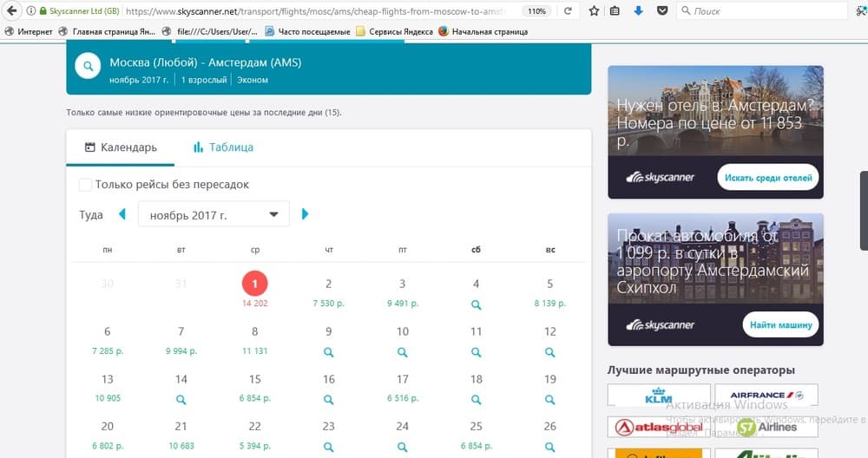
Task: Search prices for November 24
Action: click(403, 447)
